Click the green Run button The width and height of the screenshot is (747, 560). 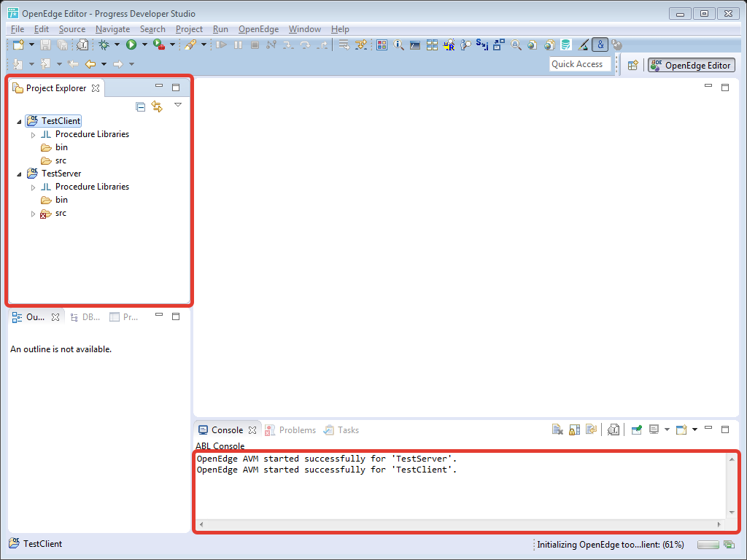point(131,44)
